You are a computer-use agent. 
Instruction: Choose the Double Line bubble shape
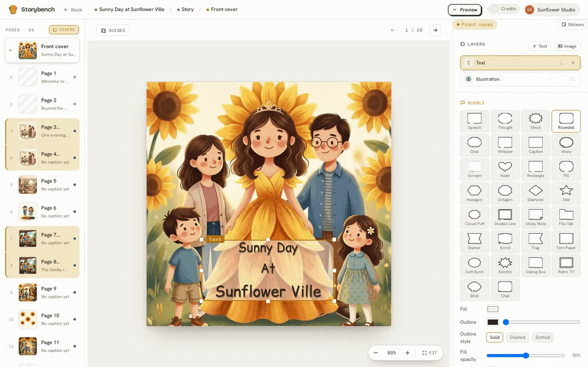[505, 217]
